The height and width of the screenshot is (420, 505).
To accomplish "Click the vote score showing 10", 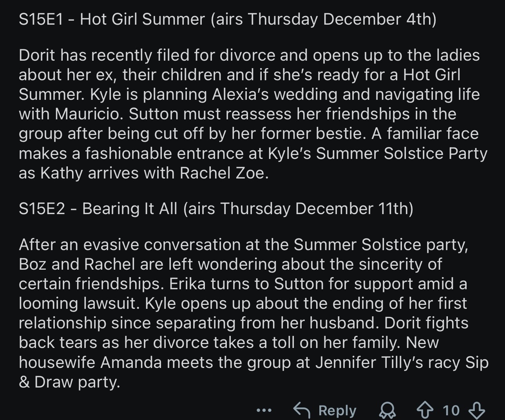I will (x=451, y=410).
